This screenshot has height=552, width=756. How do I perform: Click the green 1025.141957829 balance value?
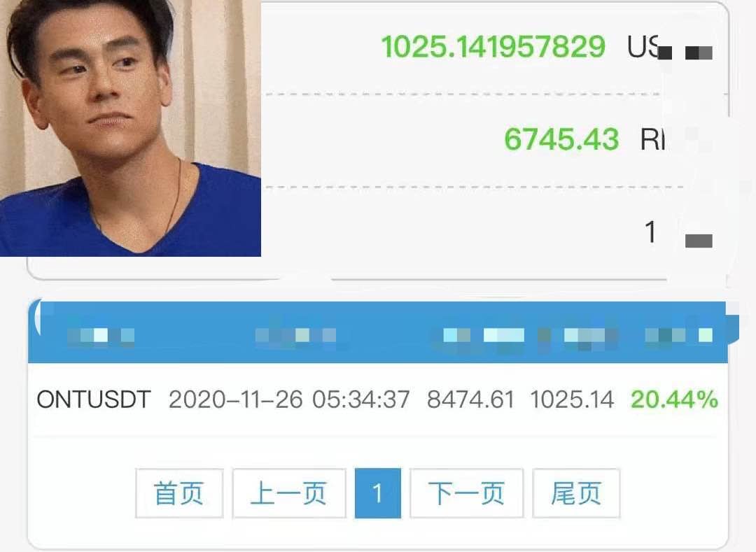click(x=493, y=47)
